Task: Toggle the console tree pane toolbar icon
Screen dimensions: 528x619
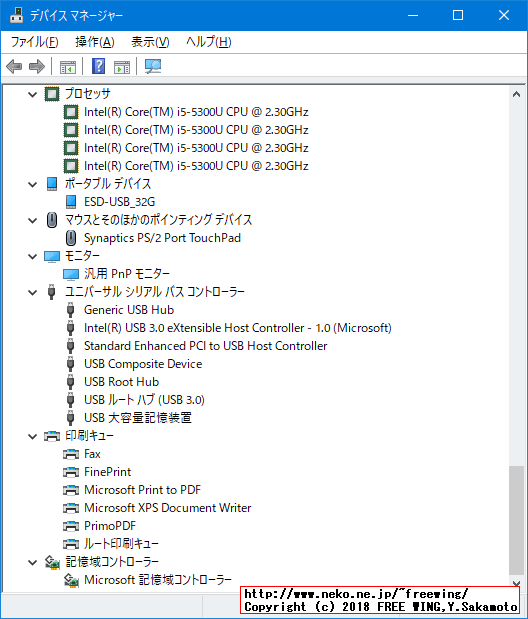Action: (x=68, y=67)
